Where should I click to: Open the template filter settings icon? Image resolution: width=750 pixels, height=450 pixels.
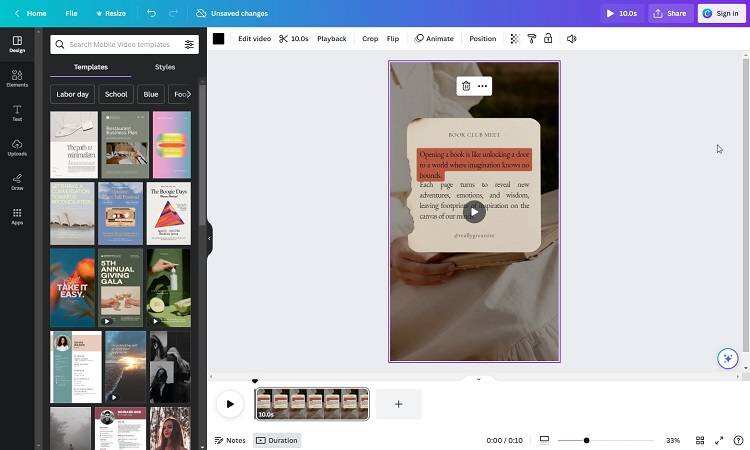[x=189, y=44]
